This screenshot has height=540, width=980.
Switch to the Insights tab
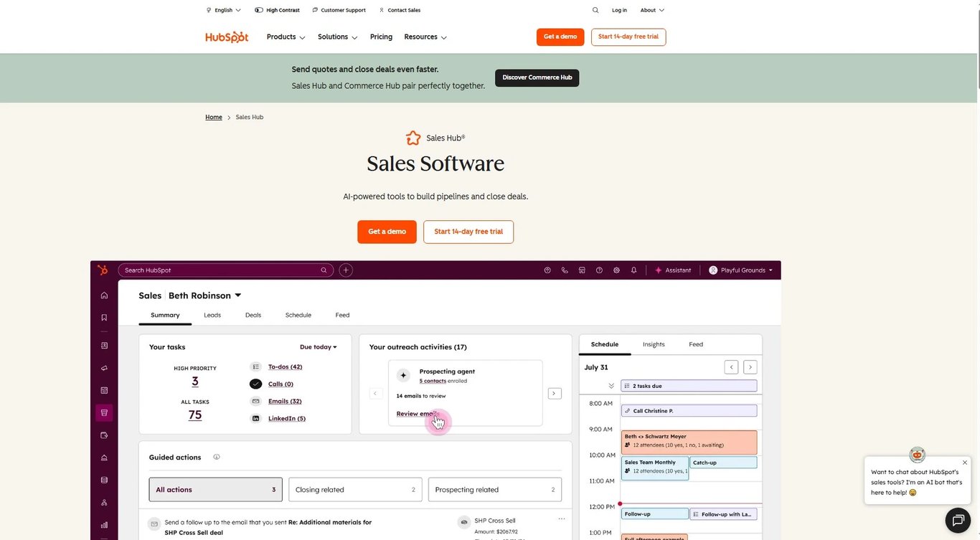click(654, 344)
